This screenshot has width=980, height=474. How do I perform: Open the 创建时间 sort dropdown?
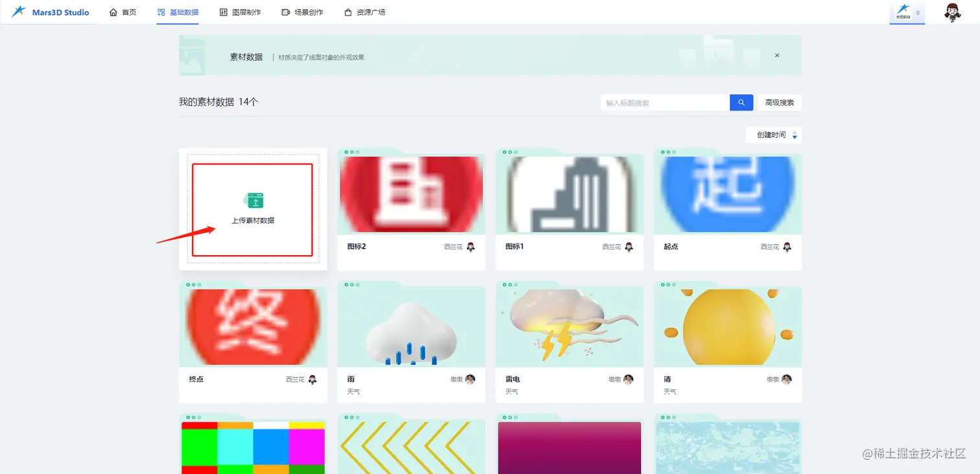pyautogui.click(x=774, y=135)
